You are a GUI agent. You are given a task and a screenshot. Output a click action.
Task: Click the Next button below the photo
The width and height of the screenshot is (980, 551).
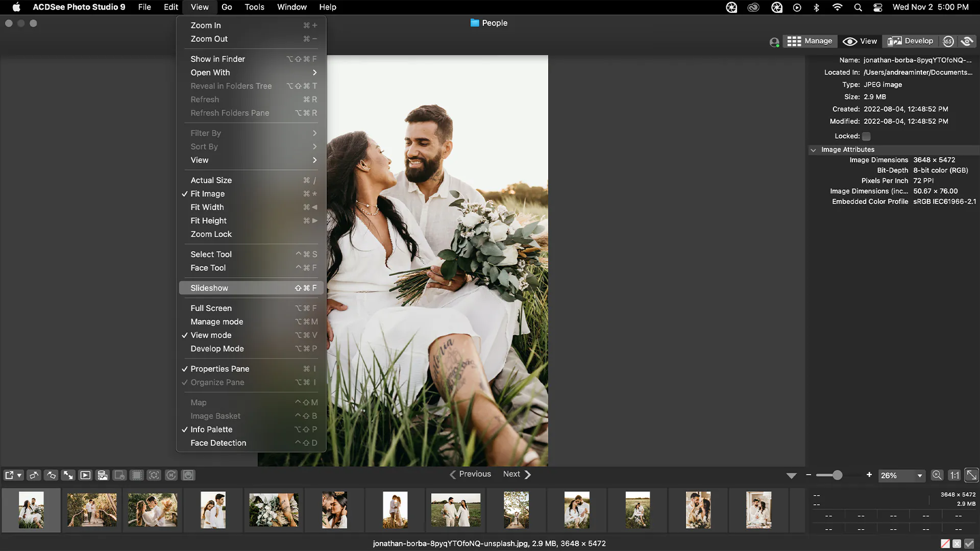click(x=512, y=474)
